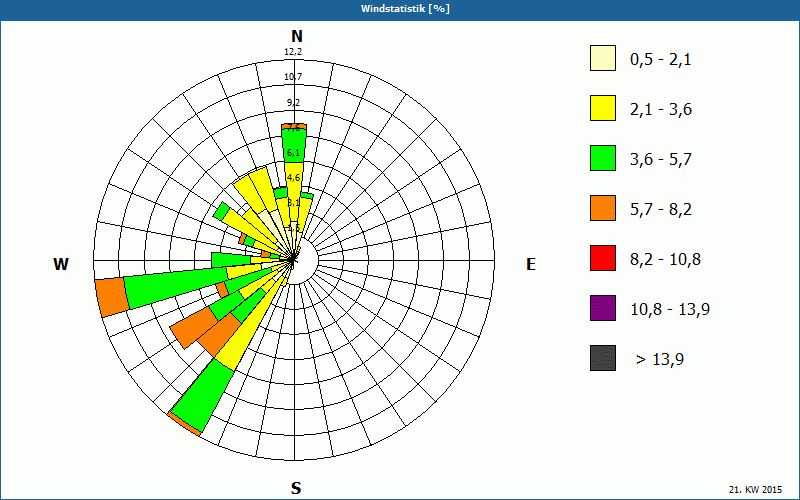Image resolution: width=800 pixels, height=500 pixels.
Task: Click the N compass label
Action: [296, 36]
